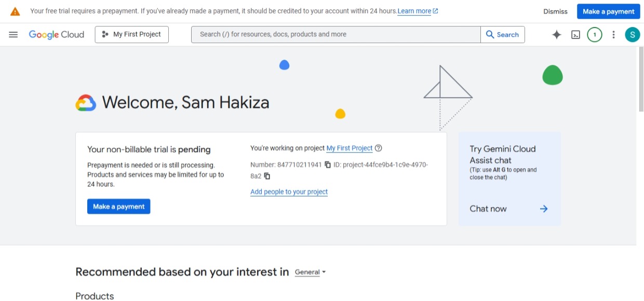
Task: Copy the project number
Action: (x=328, y=165)
